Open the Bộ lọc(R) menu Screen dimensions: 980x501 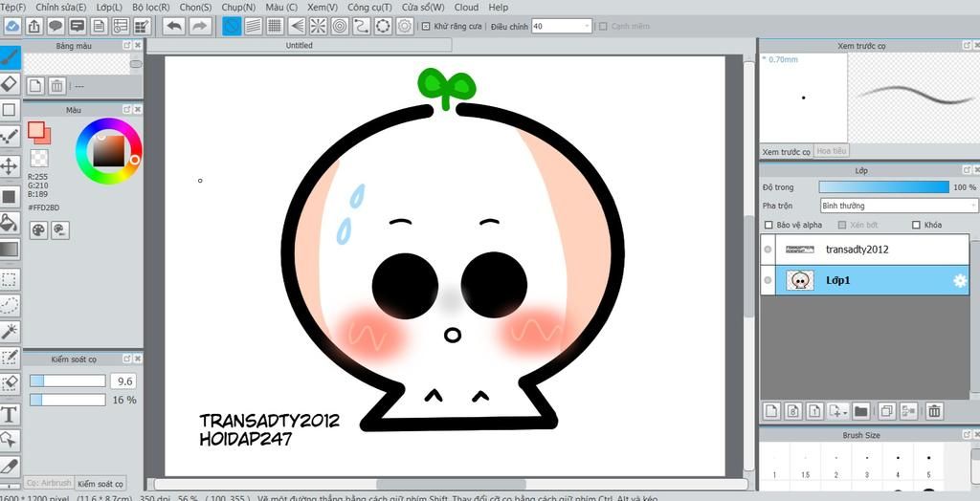point(150,8)
